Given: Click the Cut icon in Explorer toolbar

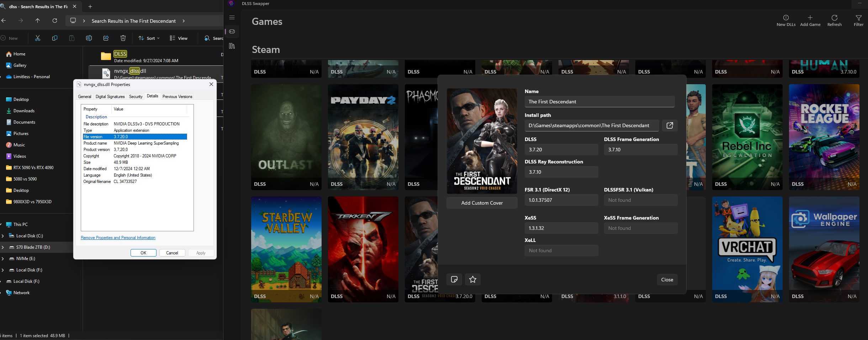Looking at the screenshot, I should pos(38,38).
